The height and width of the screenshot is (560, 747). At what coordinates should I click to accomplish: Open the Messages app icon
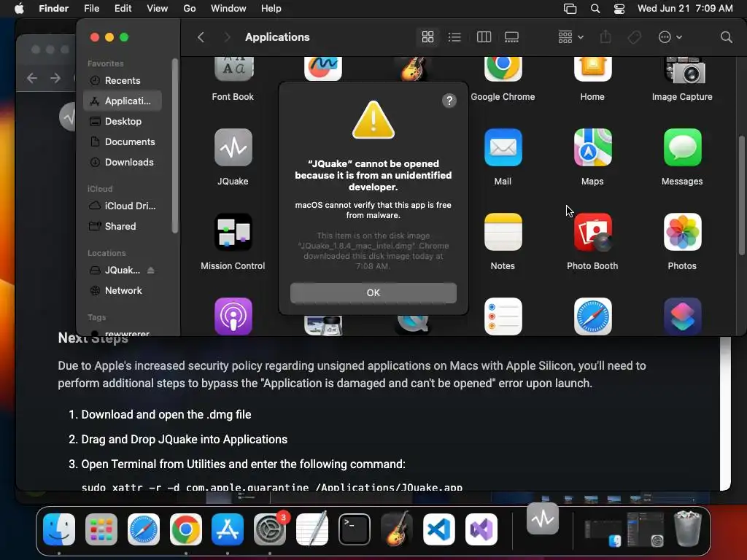click(x=682, y=147)
